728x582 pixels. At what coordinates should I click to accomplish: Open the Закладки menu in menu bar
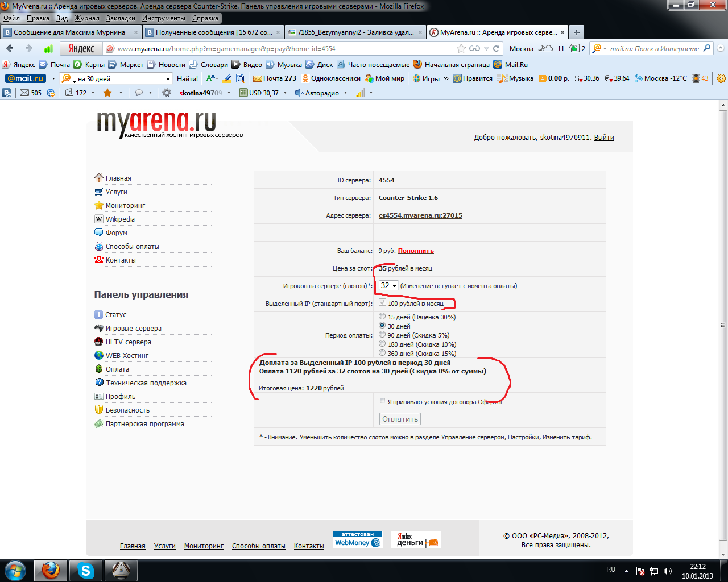tap(121, 18)
